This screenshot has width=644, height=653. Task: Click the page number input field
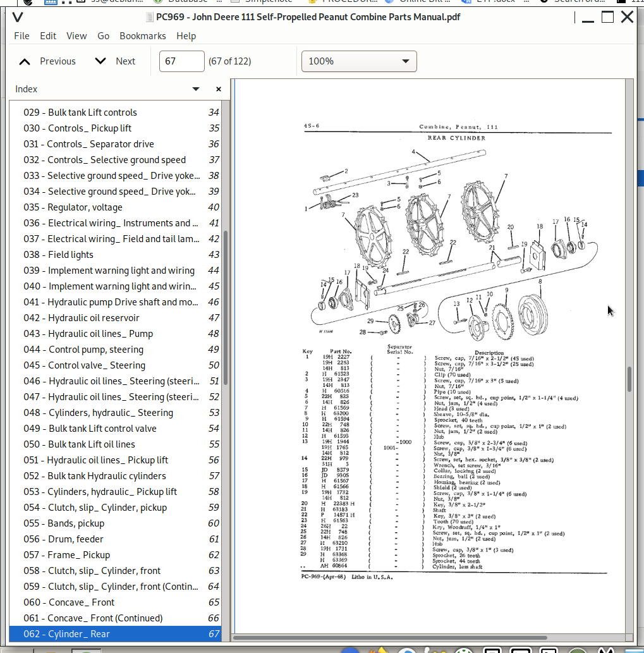click(x=181, y=61)
